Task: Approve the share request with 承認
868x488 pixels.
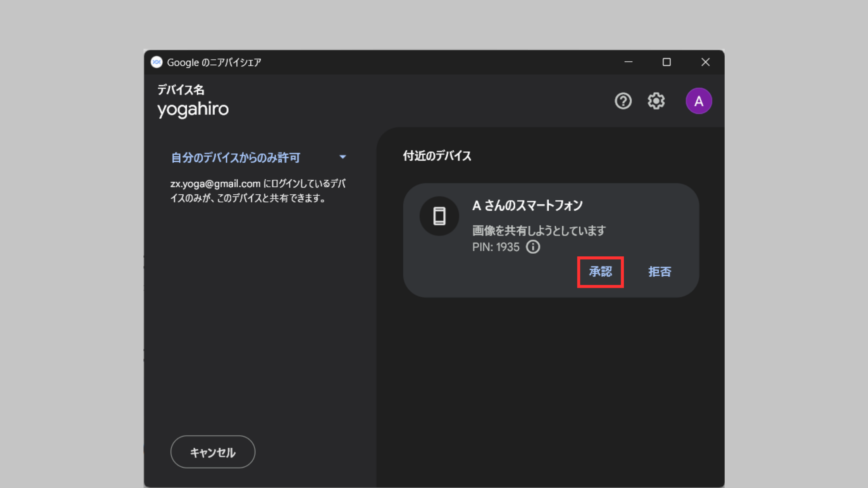Action: coord(600,272)
